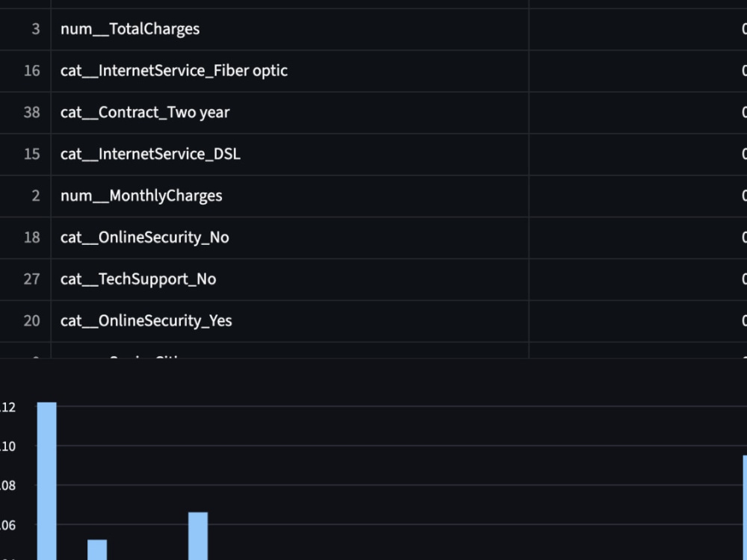
Task: Click the shortest bar in the chart
Action: tap(97, 550)
